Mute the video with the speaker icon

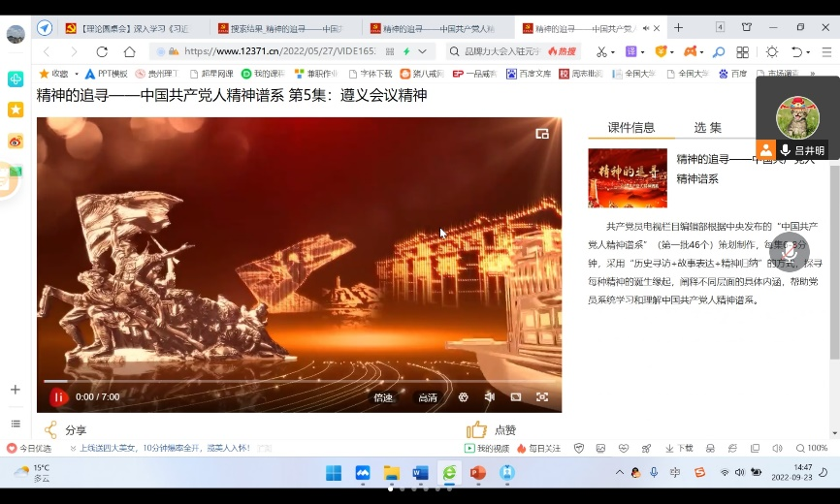pyautogui.click(x=490, y=396)
